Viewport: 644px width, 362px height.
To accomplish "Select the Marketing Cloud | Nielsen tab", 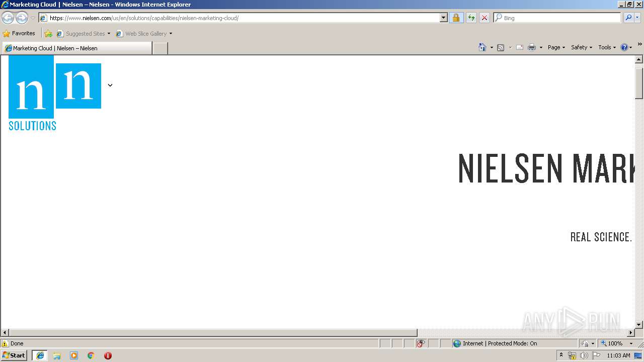I will (x=77, y=48).
